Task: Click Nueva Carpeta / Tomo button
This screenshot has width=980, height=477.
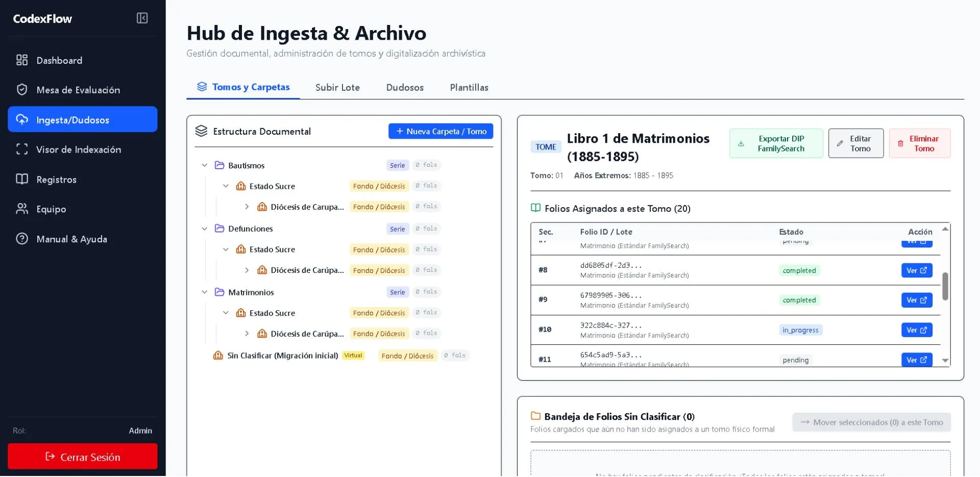Action: tap(440, 131)
